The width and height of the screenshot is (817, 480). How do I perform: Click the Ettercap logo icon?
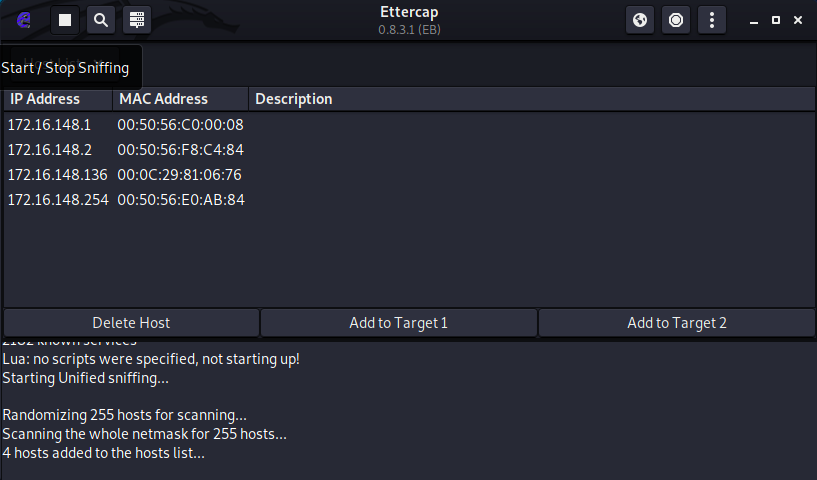pyautogui.click(x=25, y=20)
